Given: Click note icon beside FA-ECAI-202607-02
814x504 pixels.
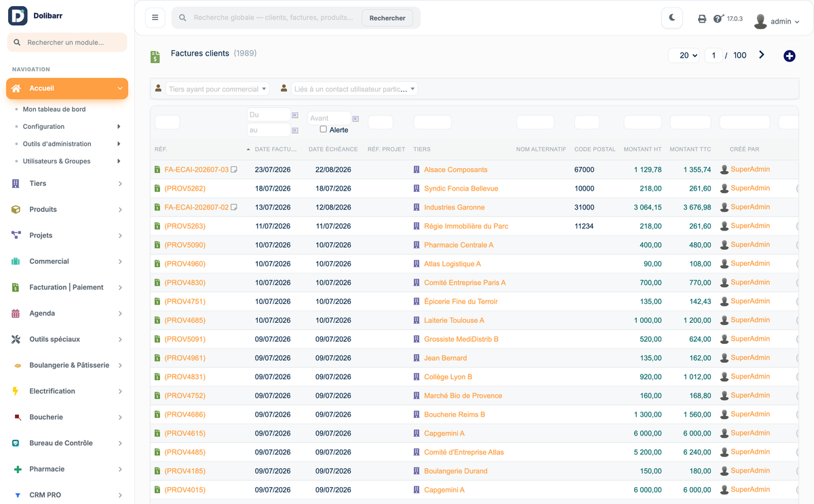Looking at the screenshot, I should [x=234, y=208].
